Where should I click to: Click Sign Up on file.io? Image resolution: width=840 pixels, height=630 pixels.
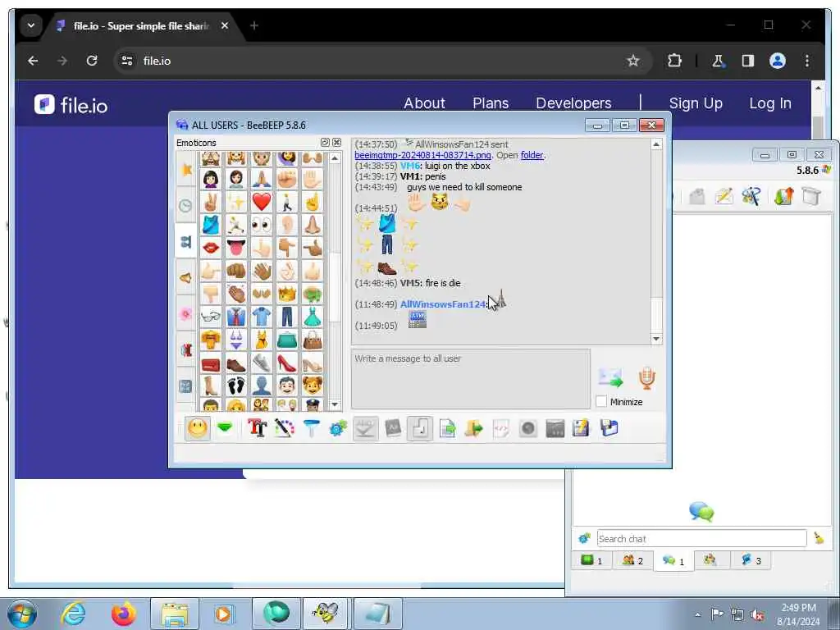pyautogui.click(x=696, y=103)
